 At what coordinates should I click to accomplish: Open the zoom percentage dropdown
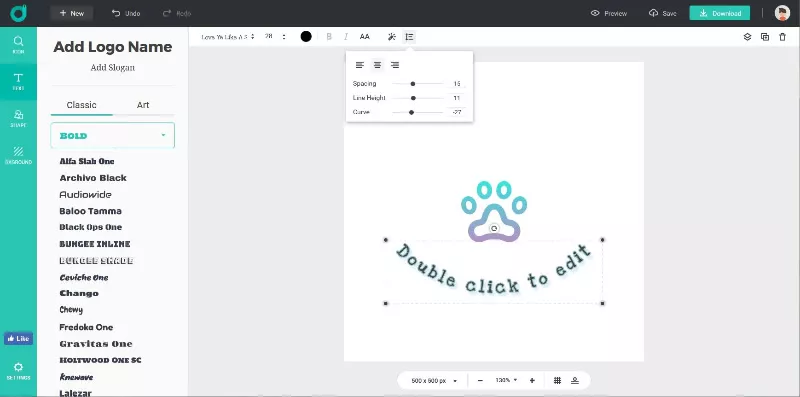506,381
